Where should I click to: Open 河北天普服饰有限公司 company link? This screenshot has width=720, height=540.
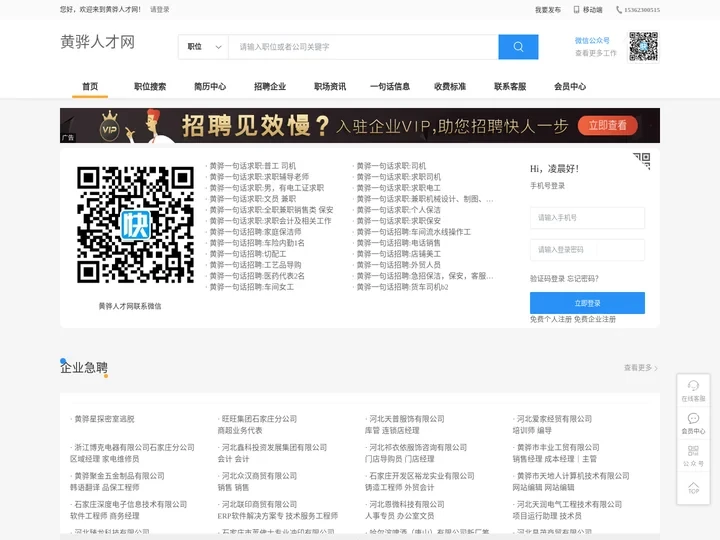pos(407,419)
